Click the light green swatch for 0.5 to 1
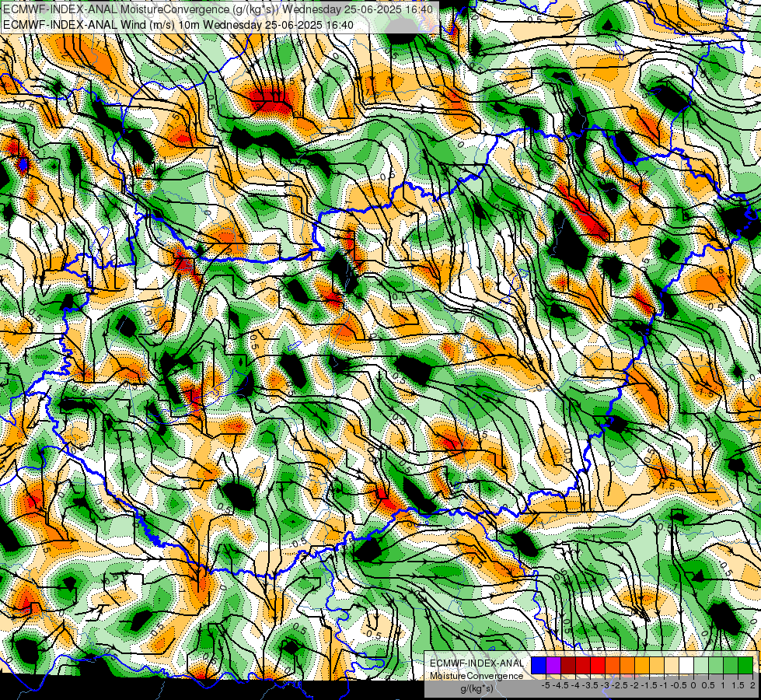The image size is (761, 700). click(x=716, y=666)
